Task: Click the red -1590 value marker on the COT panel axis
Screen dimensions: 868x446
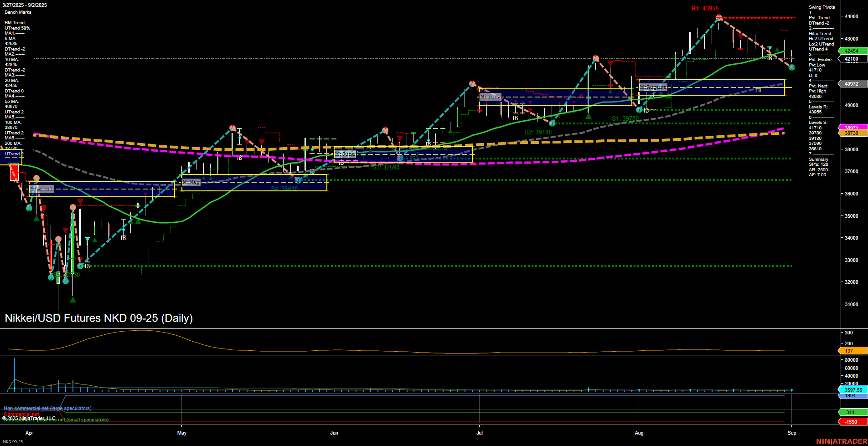Action: pos(850,422)
